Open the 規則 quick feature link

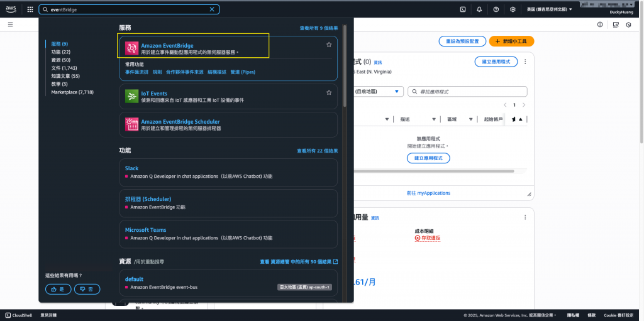(157, 72)
